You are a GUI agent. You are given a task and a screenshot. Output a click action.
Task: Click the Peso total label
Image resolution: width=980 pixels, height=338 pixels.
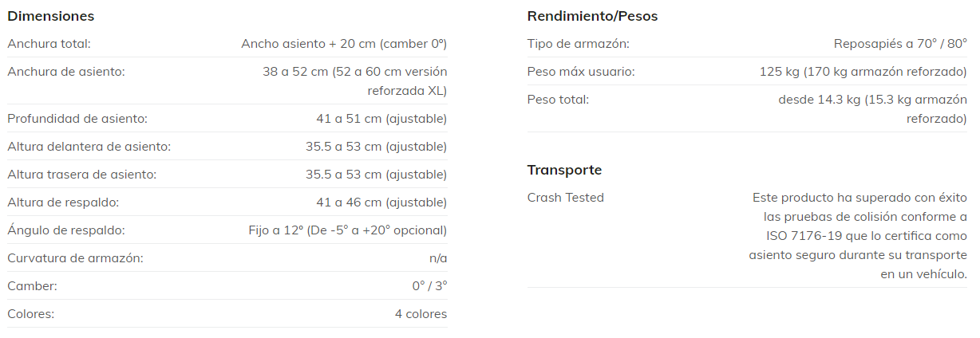[x=558, y=100]
